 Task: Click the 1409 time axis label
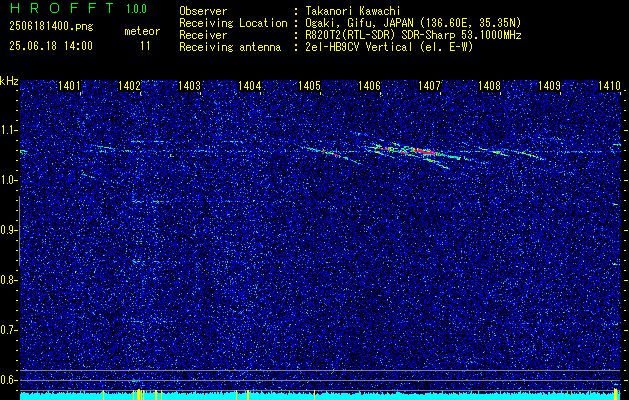click(x=549, y=85)
